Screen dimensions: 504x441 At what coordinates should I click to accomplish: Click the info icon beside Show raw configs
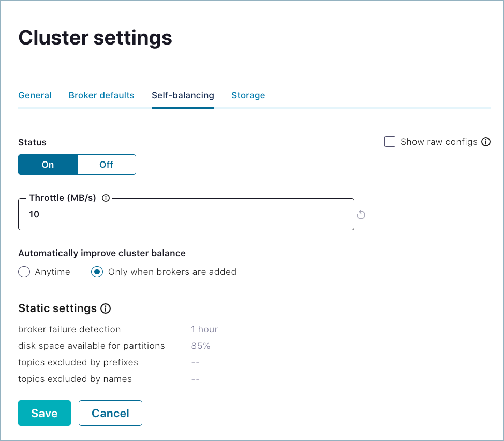pyautogui.click(x=486, y=142)
